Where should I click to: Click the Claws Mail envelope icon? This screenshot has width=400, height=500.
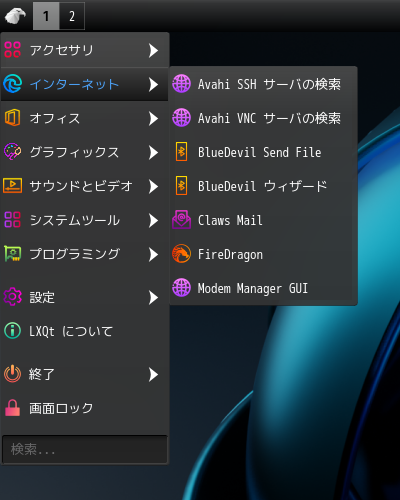click(181, 220)
